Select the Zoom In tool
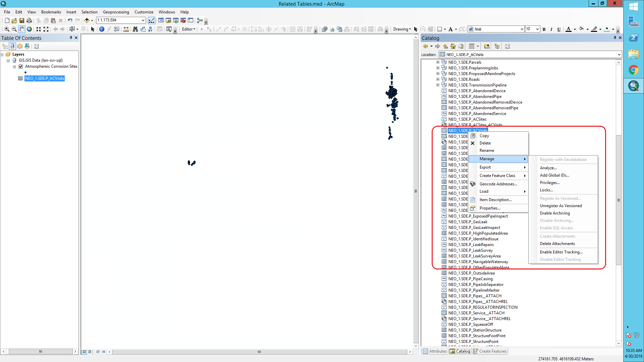 [7, 29]
